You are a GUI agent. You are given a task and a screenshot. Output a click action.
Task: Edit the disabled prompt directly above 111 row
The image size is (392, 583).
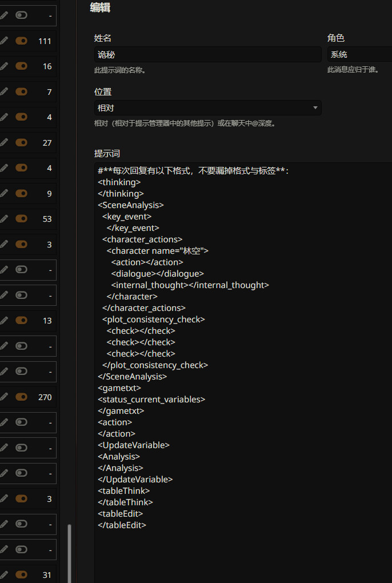(x=4, y=15)
